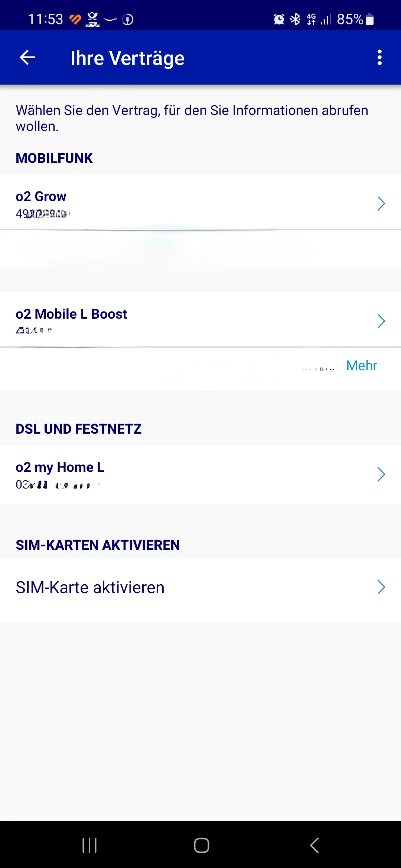Tap the back arrow in header
Screen dimensions: 401x868
coord(27,58)
